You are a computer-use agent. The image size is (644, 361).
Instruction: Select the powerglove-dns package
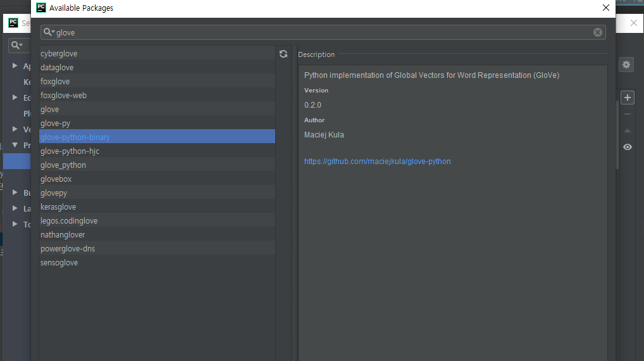158,249
